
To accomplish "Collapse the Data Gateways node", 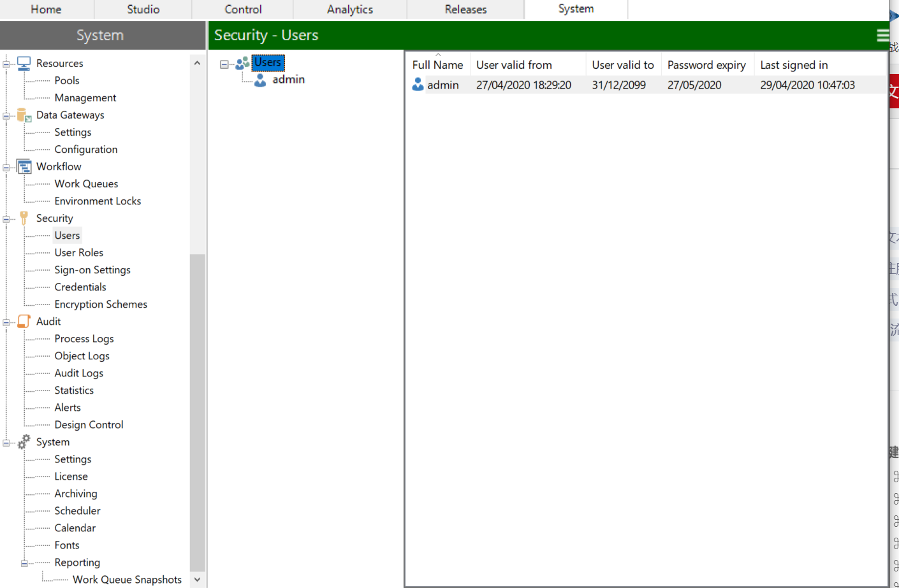I will click(6, 116).
